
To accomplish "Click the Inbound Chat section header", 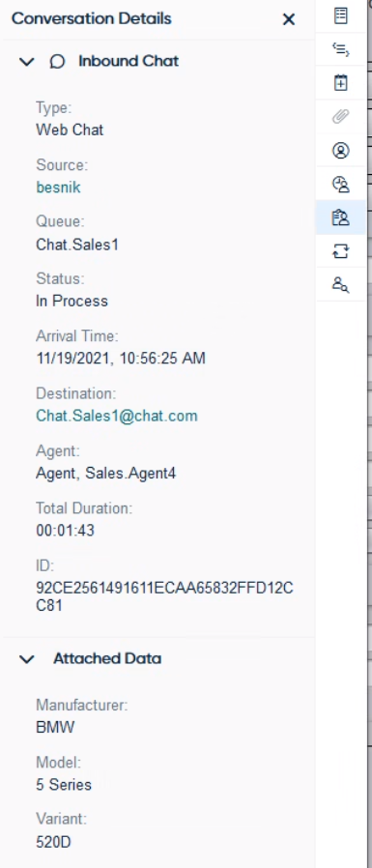I will (129, 61).
